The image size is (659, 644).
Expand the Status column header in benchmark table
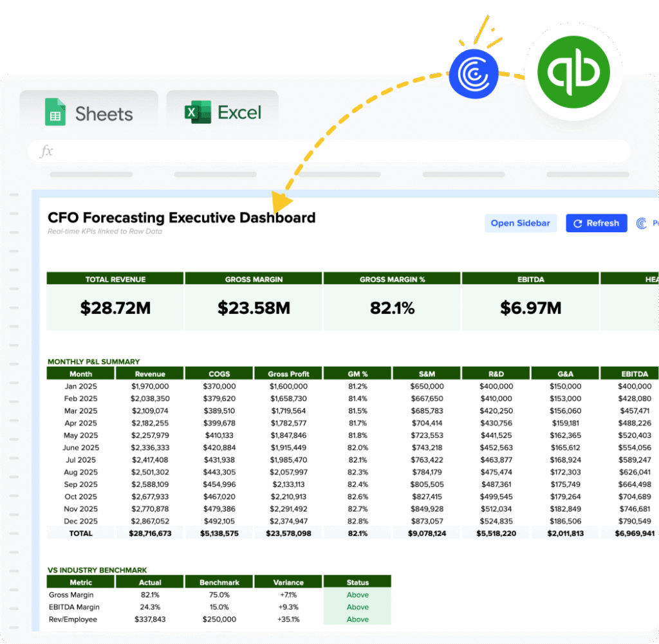tap(357, 582)
